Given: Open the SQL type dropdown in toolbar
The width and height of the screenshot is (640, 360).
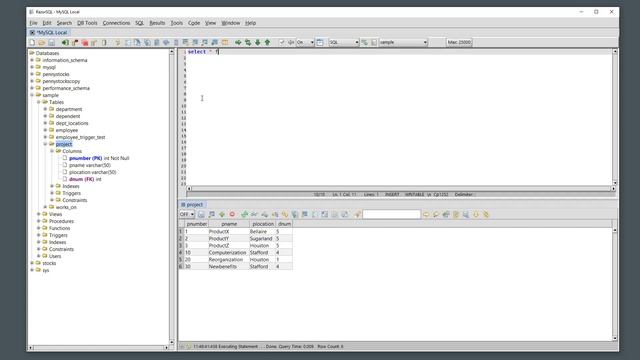Looking at the screenshot, I should coord(344,42).
